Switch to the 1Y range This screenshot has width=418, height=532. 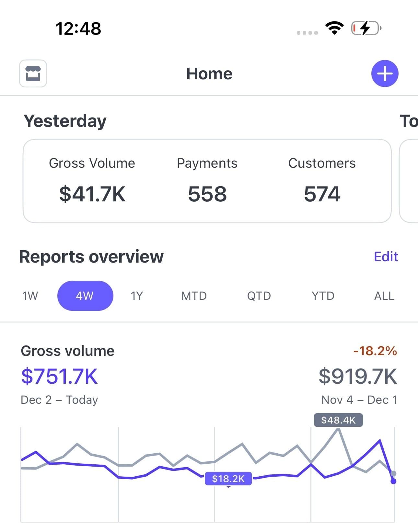137,296
